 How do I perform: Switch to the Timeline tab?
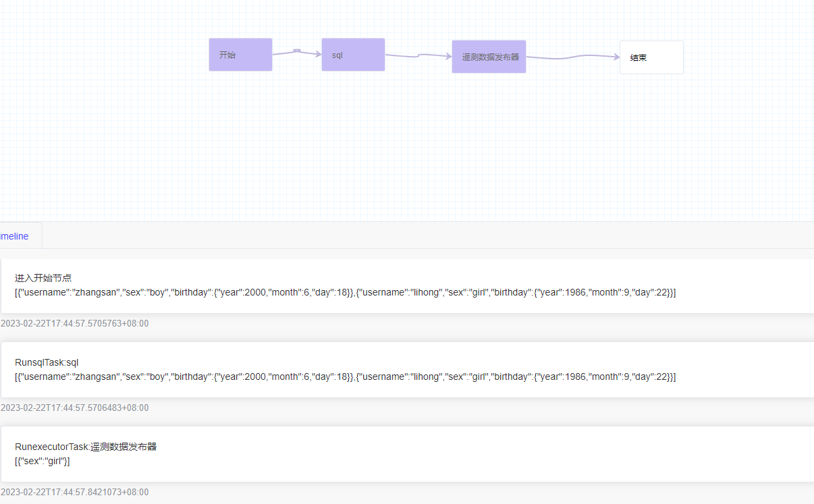tap(15, 236)
